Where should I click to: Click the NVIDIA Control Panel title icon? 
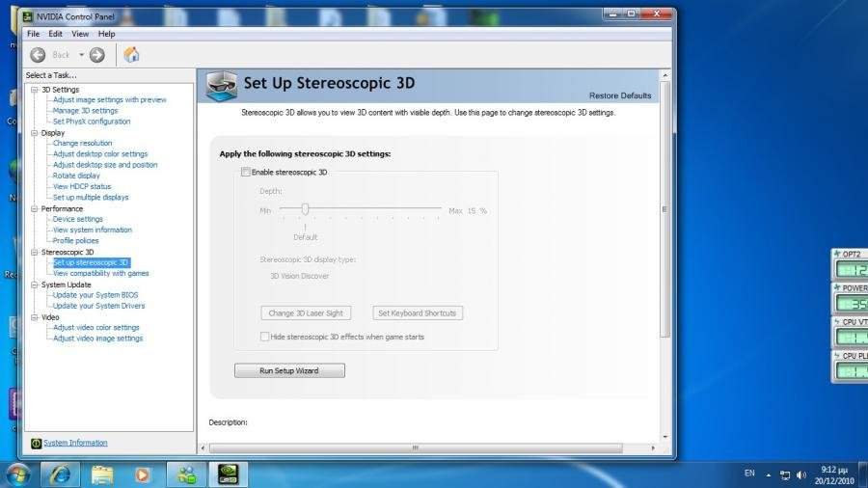[28, 16]
